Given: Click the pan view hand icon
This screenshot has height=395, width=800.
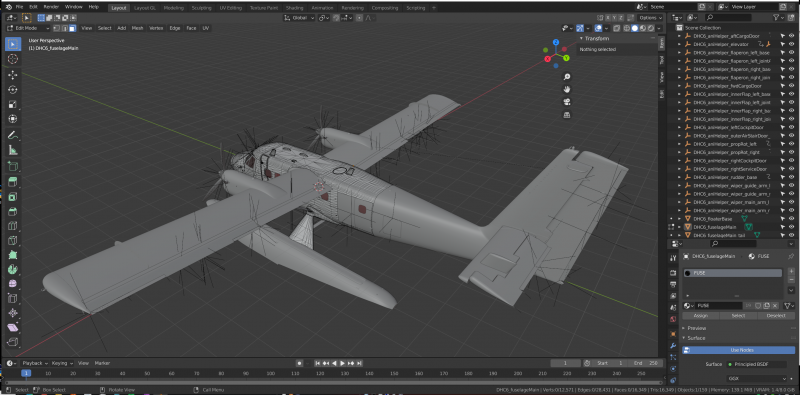Looking at the screenshot, I should click(x=567, y=89).
